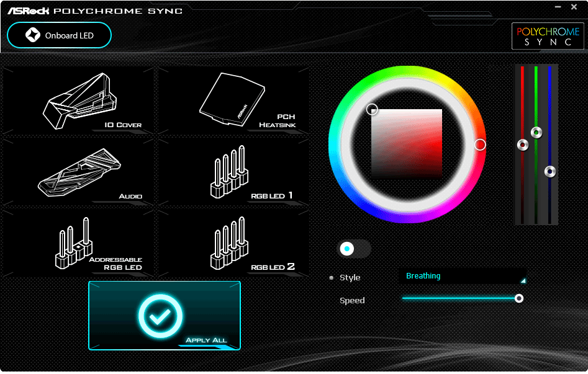
Task: Click the Speed label
Action: 352,301
